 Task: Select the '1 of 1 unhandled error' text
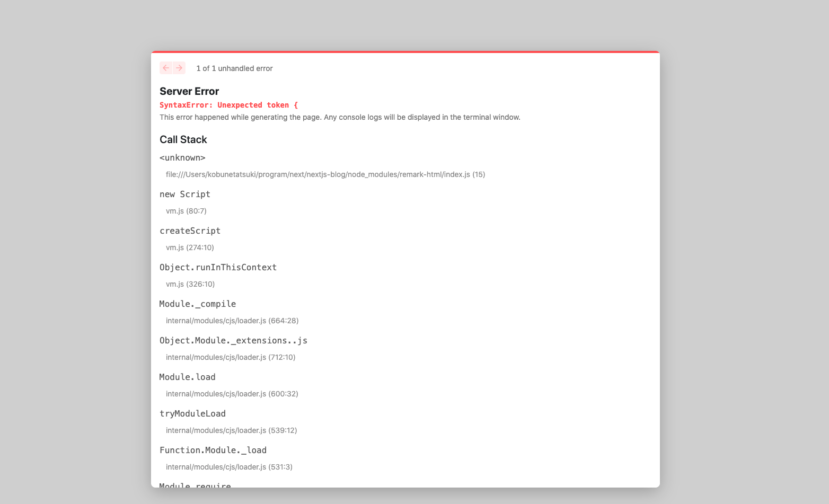click(234, 68)
